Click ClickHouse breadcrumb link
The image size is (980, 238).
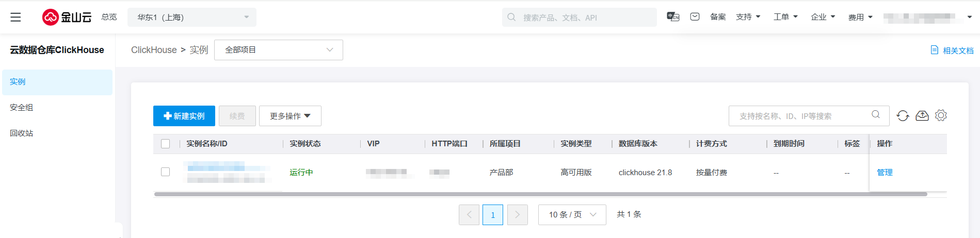coord(154,50)
